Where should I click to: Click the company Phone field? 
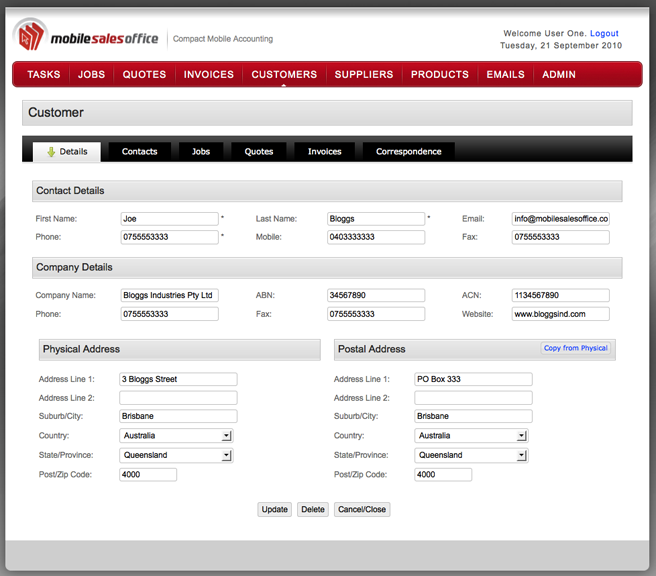pos(169,314)
